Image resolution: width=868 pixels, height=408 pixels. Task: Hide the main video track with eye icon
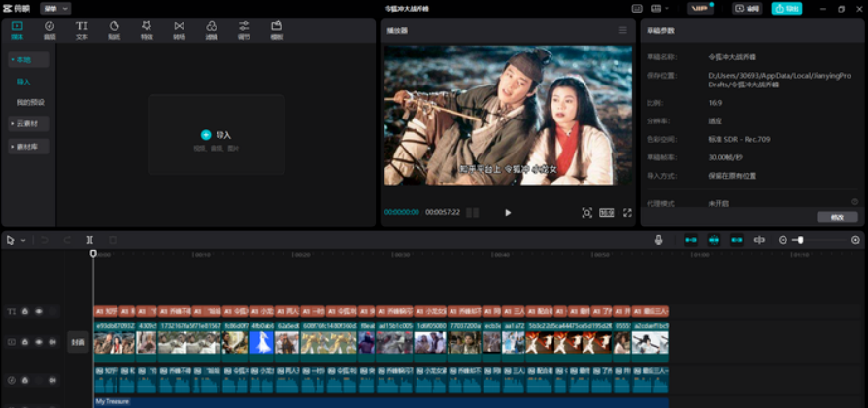click(x=39, y=342)
